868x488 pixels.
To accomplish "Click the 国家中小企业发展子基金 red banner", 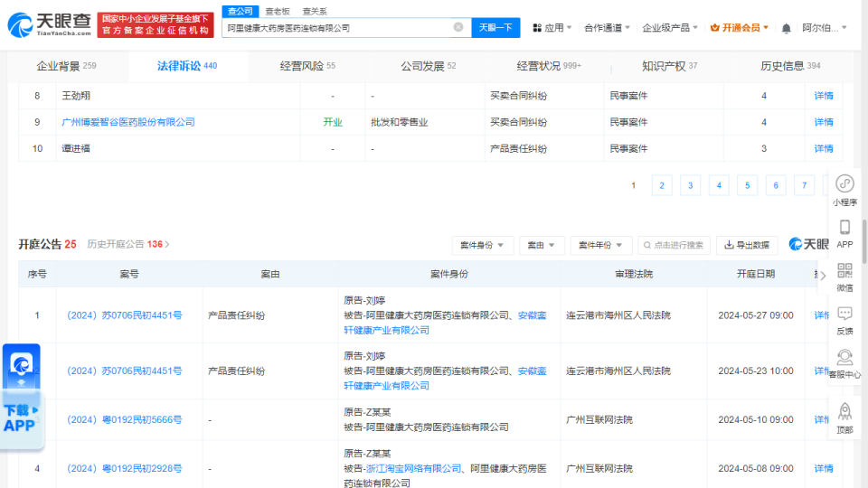I will [x=156, y=25].
